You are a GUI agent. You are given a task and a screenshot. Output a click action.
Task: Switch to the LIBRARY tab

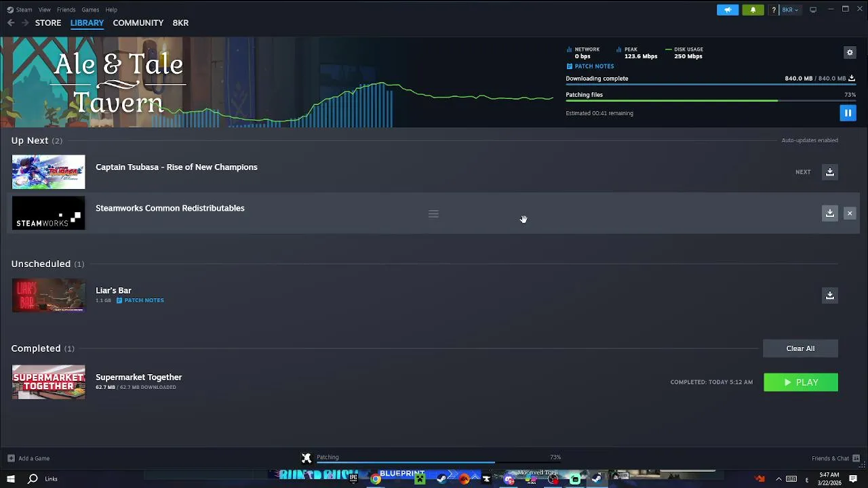(87, 22)
